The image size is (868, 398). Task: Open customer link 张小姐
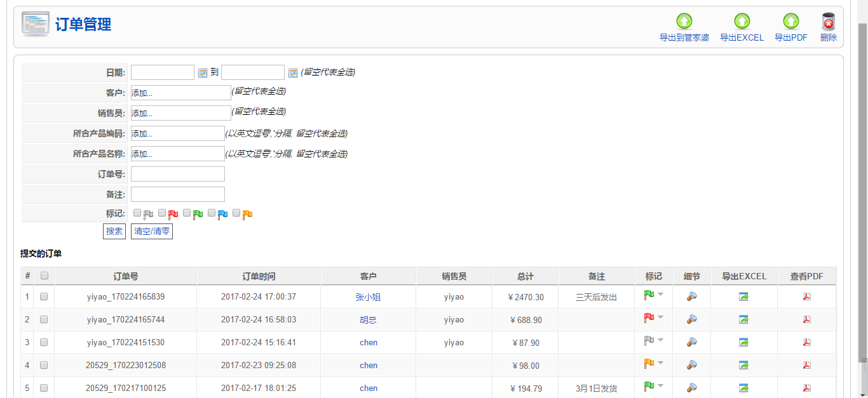[368, 297]
